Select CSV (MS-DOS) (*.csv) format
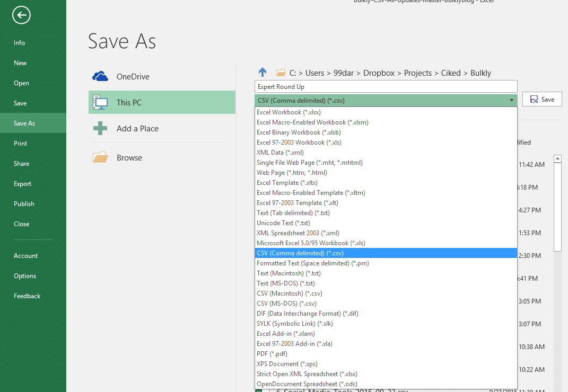This screenshot has width=568, height=392. (x=386, y=304)
